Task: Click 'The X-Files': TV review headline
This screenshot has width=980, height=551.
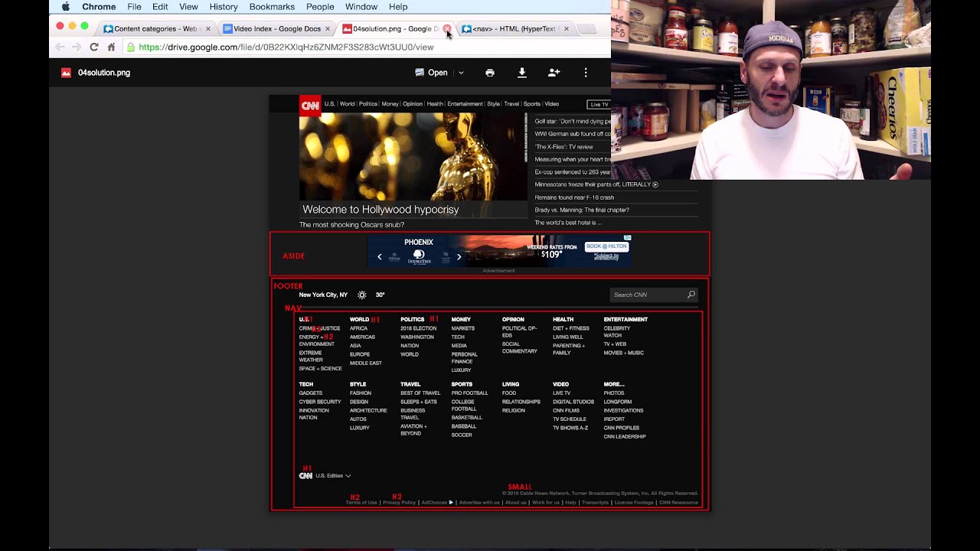Action: [563, 147]
